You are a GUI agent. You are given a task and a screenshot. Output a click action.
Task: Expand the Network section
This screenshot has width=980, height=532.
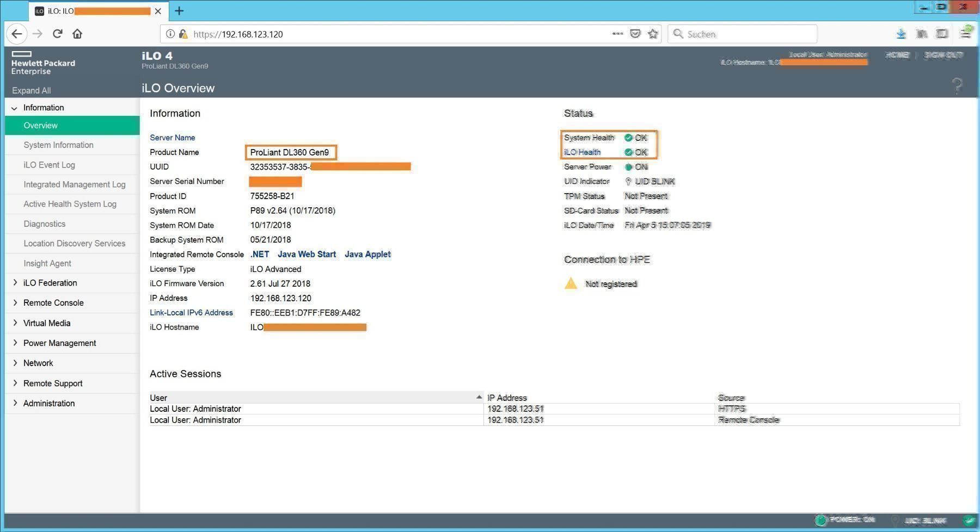tap(15, 363)
